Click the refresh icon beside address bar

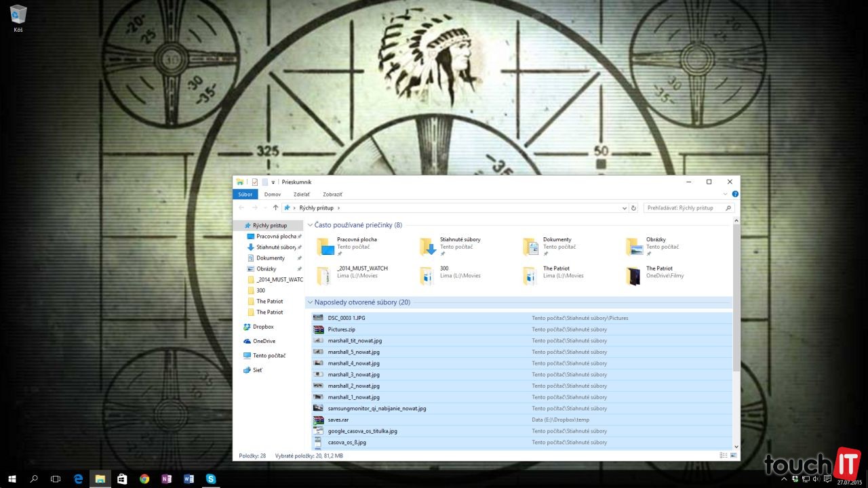(x=634, y=208)
